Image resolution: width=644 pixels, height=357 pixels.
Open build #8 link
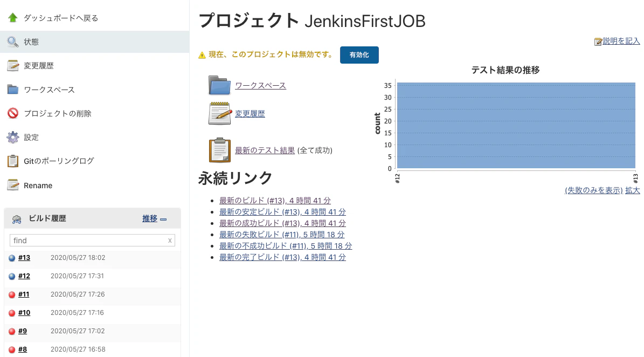(23, 349)
